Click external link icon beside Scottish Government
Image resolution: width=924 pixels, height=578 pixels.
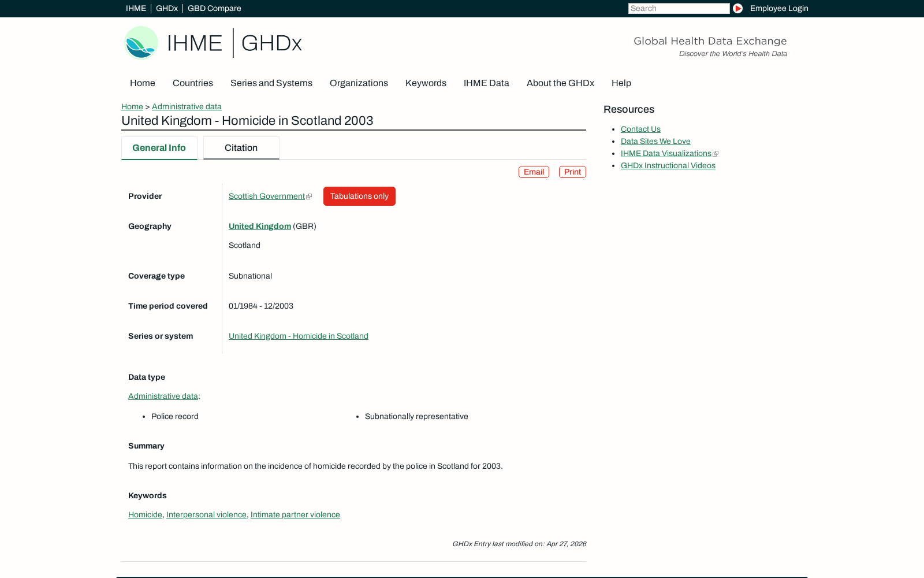click(309, 197)
